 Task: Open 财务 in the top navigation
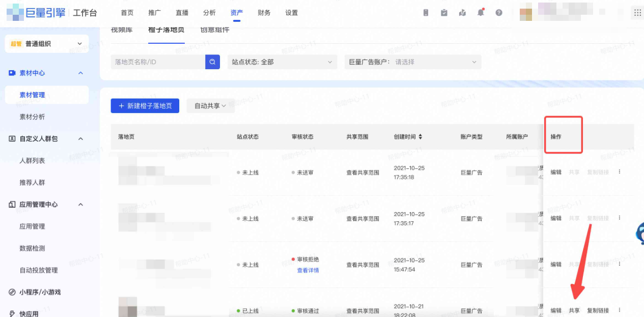(x=264, y=13)
